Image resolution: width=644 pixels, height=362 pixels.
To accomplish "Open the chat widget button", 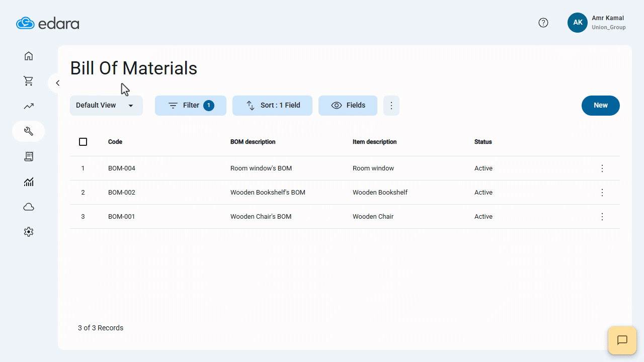I will [622, 340].
